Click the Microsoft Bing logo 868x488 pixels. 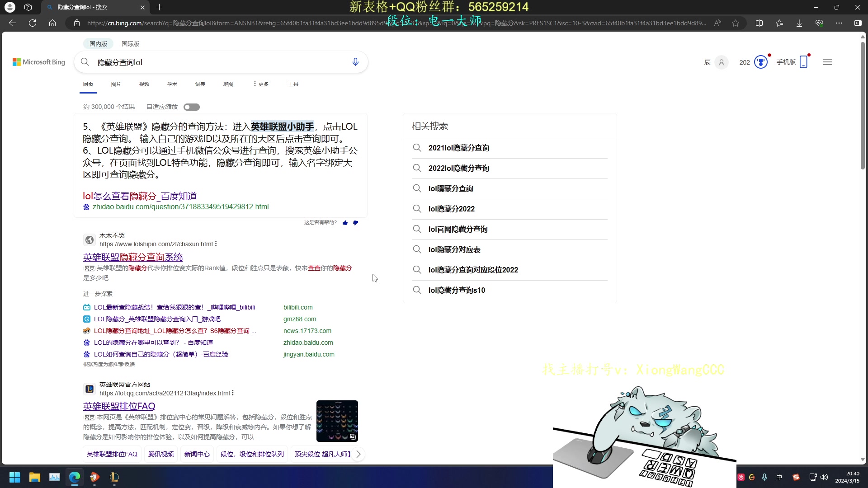coord(38,62)
